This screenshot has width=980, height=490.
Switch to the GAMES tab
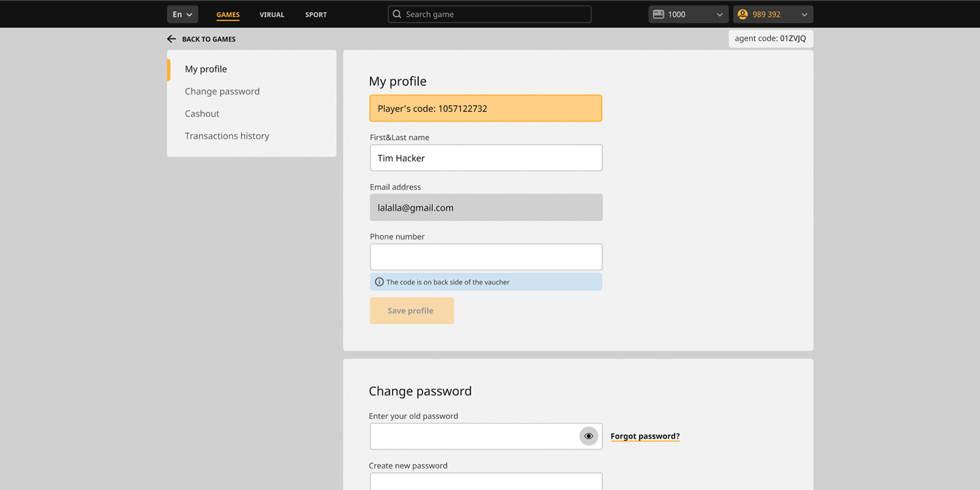(228, 15)
